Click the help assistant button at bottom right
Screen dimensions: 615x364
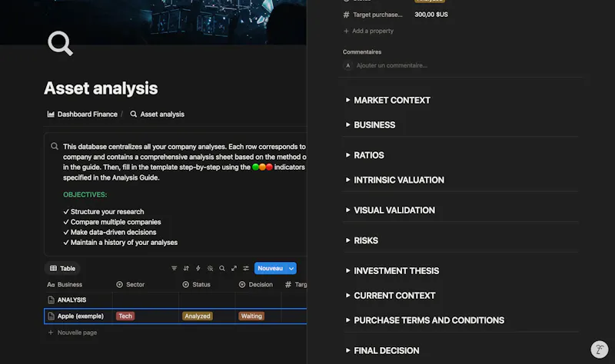pos(600,349)
